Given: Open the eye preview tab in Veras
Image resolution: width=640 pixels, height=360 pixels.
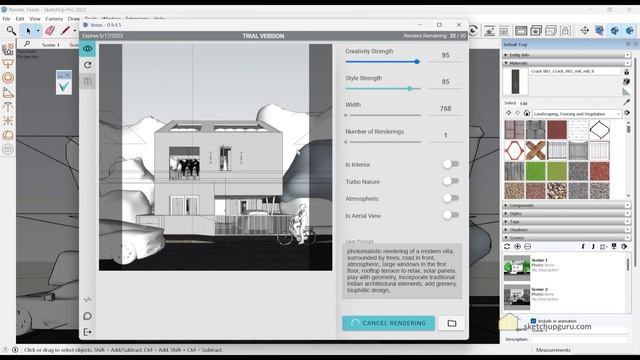Looking at the screenshot, I should click(87, 49).
